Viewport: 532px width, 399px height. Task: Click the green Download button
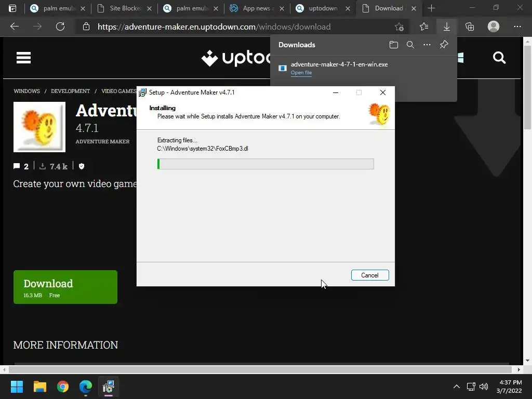(x=65, y=287)
